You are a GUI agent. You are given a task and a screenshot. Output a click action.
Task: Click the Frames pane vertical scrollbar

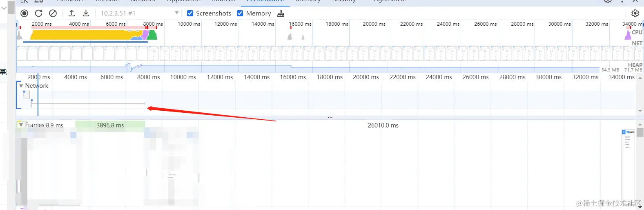(640, 132)
